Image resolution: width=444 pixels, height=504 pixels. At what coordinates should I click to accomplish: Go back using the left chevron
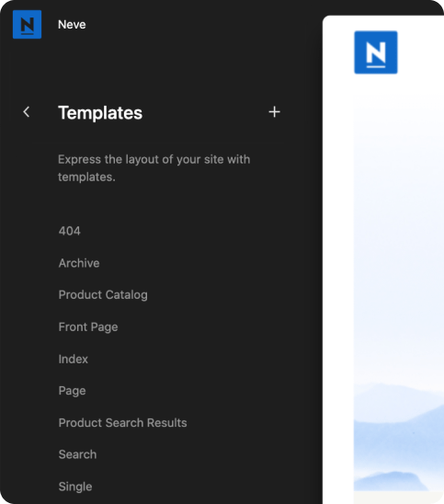point(27,112)
